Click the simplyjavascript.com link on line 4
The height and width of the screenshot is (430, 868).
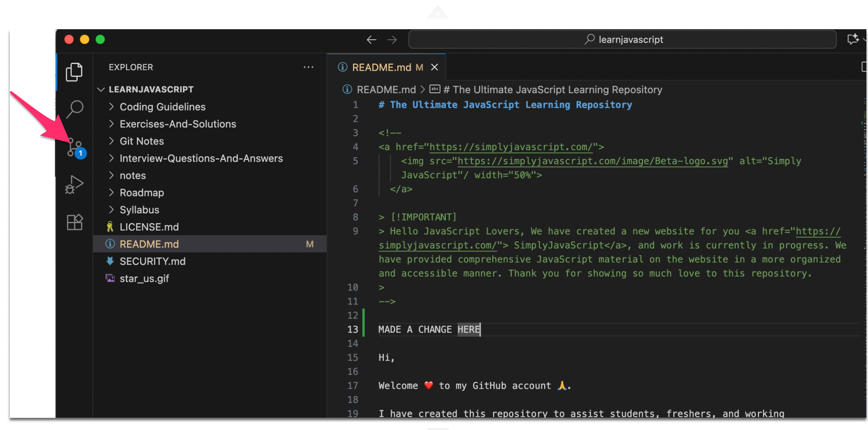[511, 147]
